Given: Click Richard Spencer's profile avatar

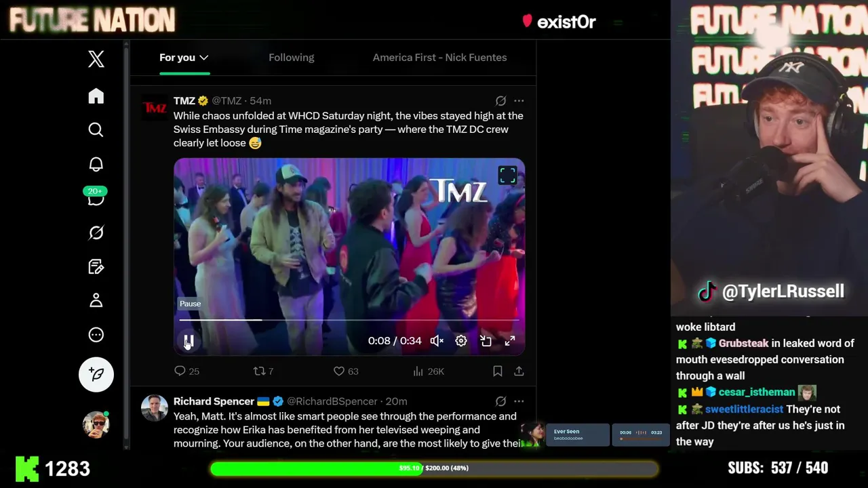Looking at the screenshot, I should (x=155, y=409).
